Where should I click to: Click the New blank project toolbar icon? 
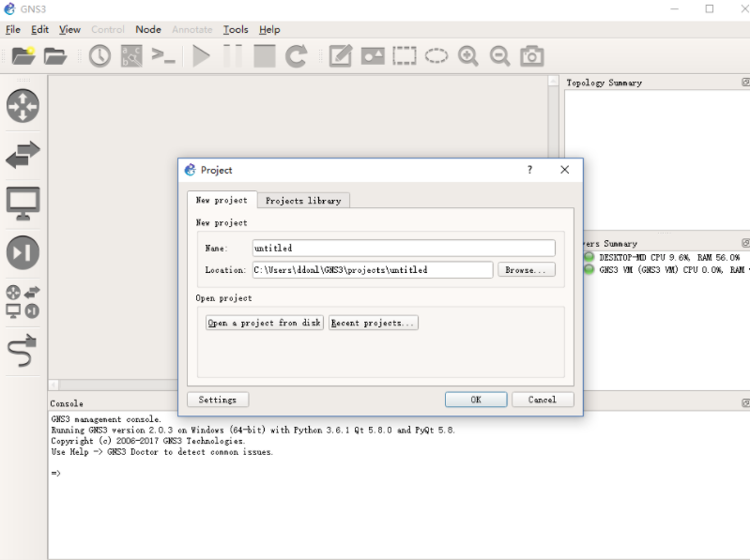click(x=23, y=56)
